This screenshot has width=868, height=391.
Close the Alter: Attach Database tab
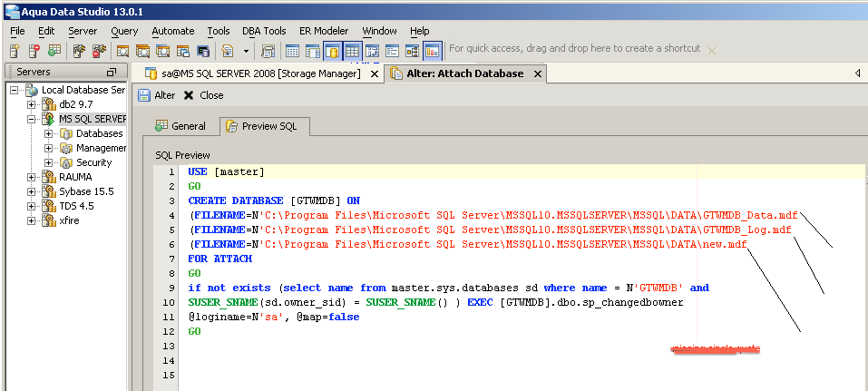(537, 73)
